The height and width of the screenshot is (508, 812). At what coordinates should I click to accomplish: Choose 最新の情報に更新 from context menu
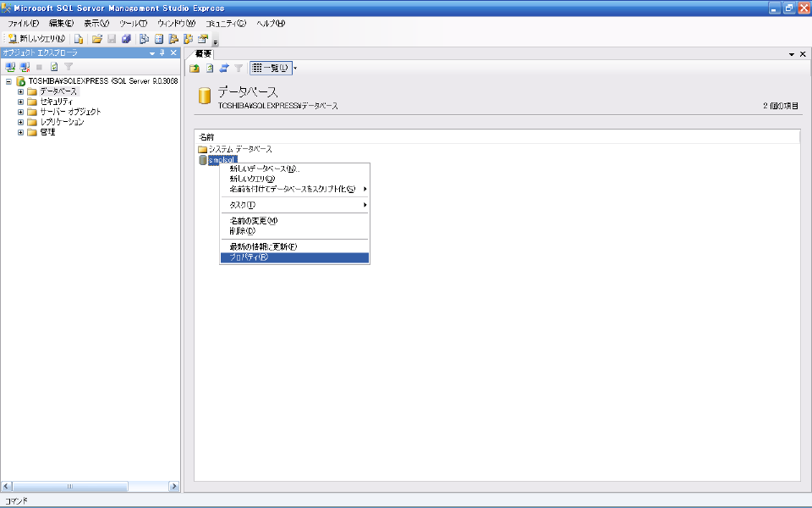click(294, 246)
